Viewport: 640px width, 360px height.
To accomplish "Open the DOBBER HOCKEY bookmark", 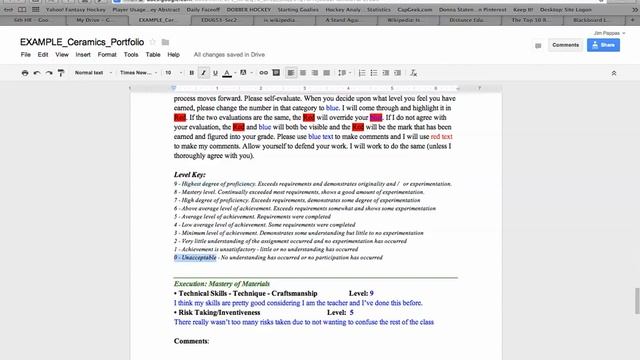I will [249, 9].
